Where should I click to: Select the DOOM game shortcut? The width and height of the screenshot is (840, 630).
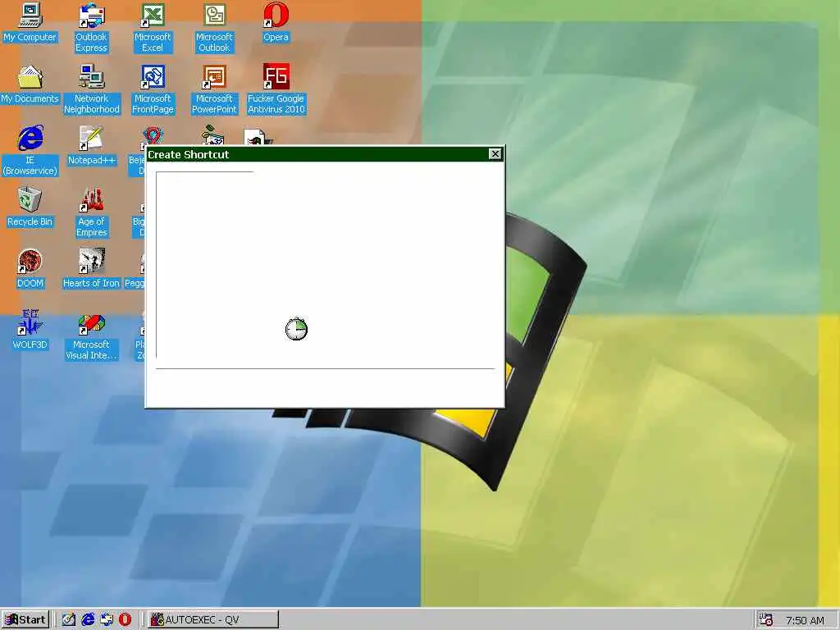coord(30,269)
